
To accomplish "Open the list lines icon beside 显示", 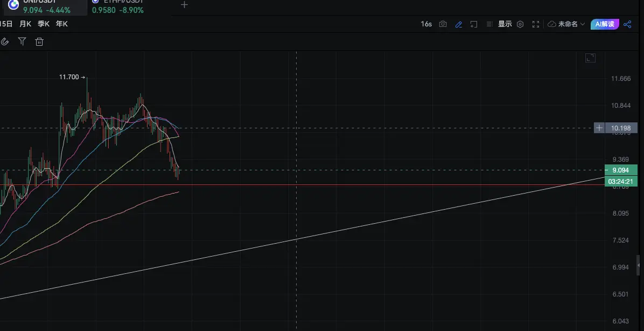I will tap(489, 24).
